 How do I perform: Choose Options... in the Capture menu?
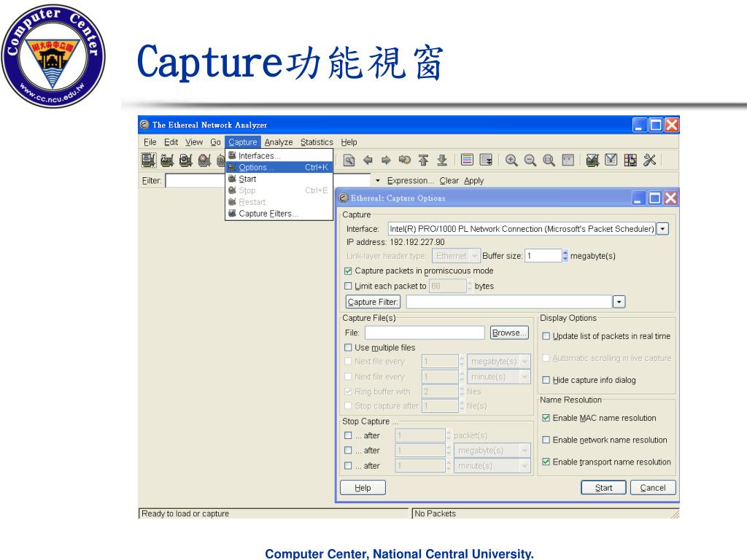[x=279, y=167]
